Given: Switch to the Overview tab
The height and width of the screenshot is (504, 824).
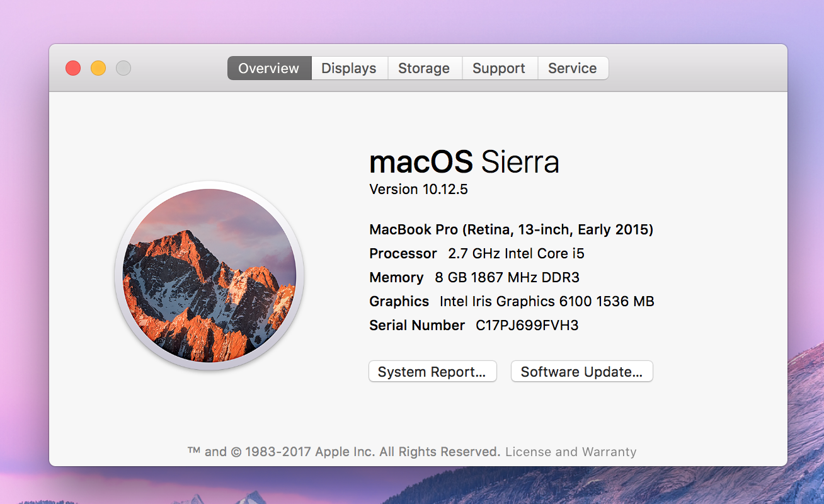Looking at the screenshot, I should [269, 68].
